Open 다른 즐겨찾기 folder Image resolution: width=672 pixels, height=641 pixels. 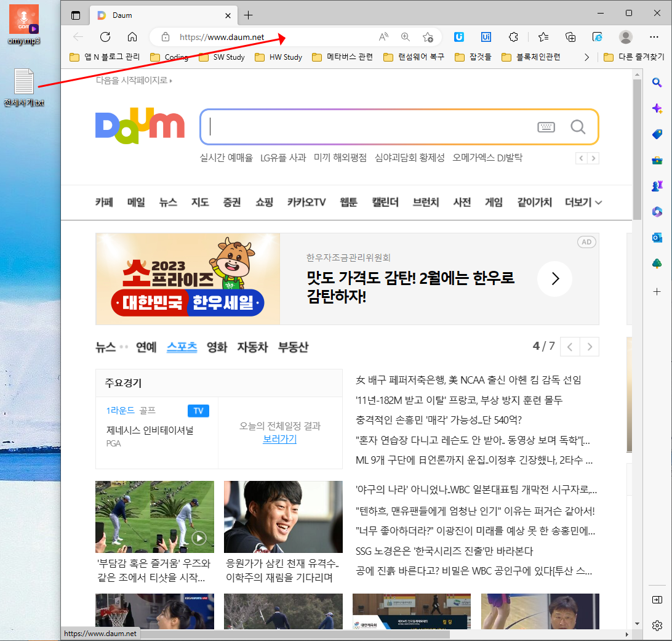coord(634,57)
